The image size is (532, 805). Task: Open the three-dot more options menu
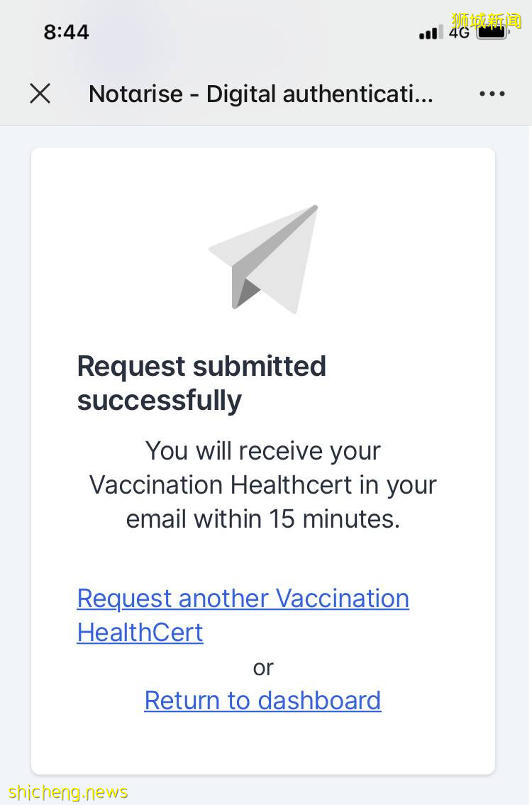(492, 94)
